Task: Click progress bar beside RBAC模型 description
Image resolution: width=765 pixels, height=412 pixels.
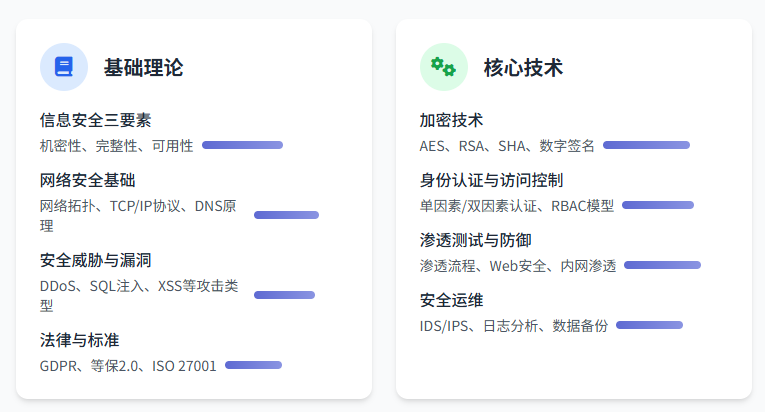Action: coord(658,205)
